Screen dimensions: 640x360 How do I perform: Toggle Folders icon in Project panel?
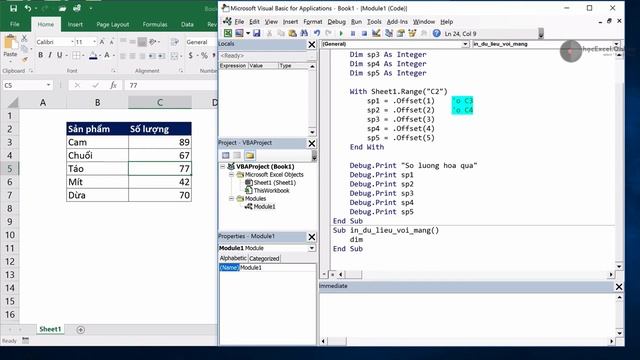pos(250,155)
